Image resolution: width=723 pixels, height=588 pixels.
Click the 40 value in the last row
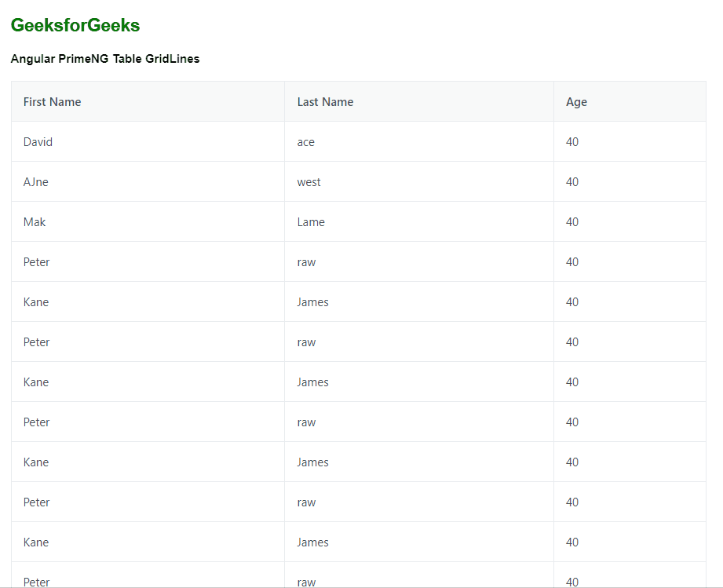[571, 582]
